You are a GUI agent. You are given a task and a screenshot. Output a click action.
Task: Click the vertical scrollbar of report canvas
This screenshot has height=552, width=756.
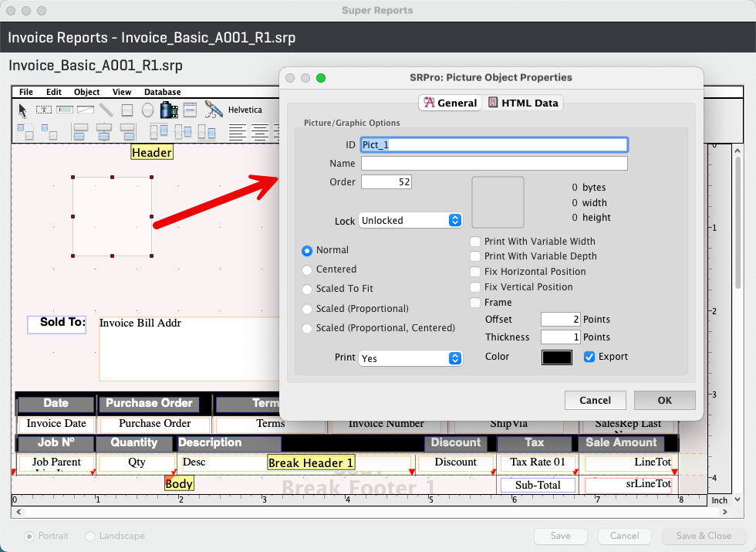coord(737,222)
